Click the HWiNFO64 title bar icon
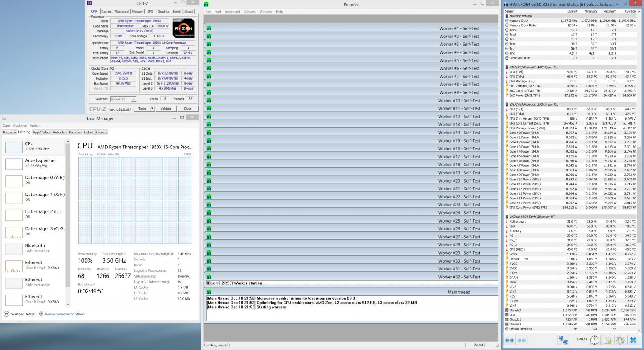Screen dimensions: 644x350 (506, 4)
